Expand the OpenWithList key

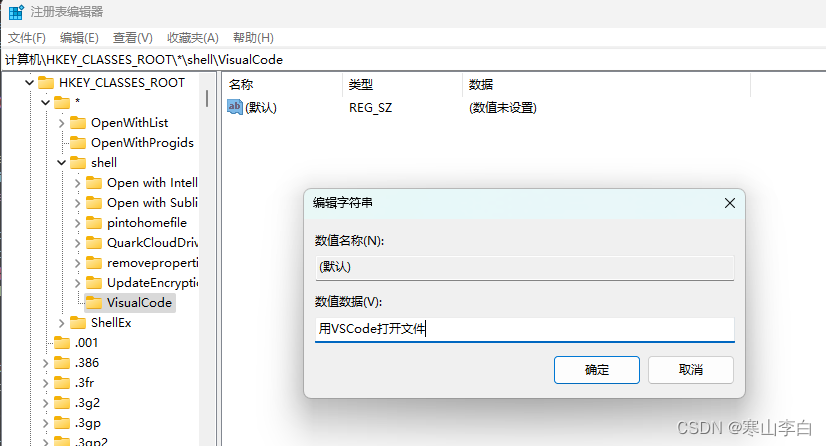pos(61,123)
